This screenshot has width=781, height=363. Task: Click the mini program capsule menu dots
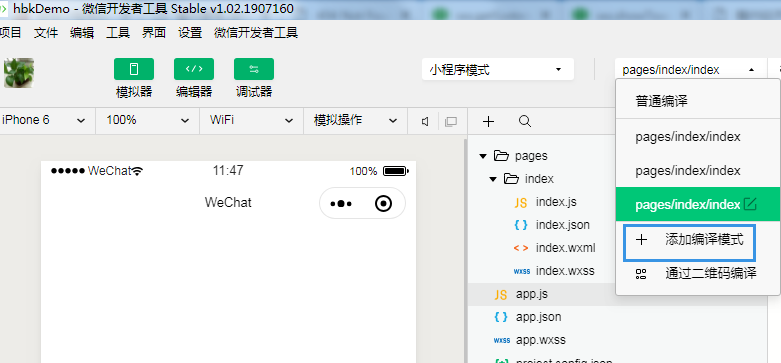click(341, 203)
